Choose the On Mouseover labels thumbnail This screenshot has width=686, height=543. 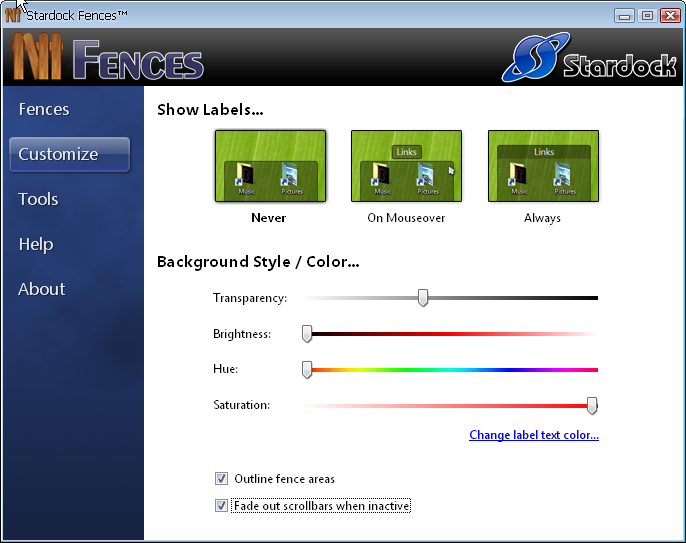(x=406, y=166)
